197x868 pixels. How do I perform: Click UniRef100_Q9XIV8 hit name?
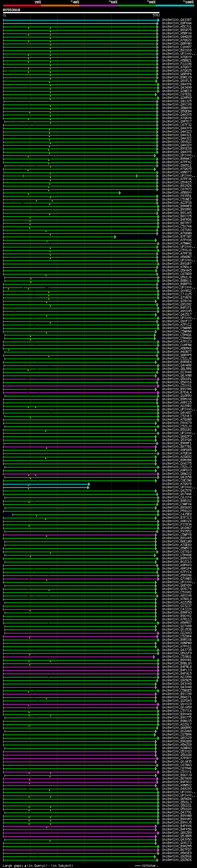(176, 105)
